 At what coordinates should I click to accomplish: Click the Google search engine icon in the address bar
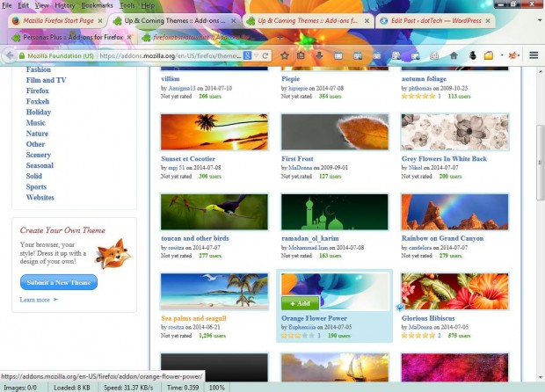coord(247,55)
